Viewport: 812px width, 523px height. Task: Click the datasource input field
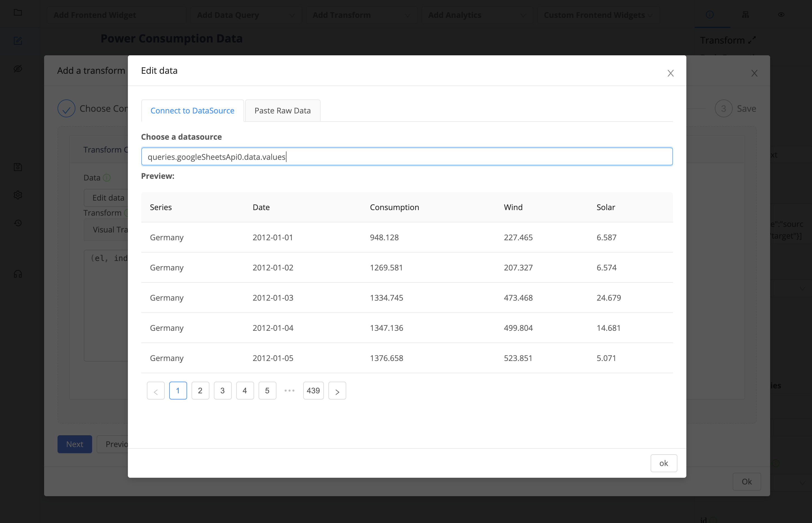coord(407,156)
